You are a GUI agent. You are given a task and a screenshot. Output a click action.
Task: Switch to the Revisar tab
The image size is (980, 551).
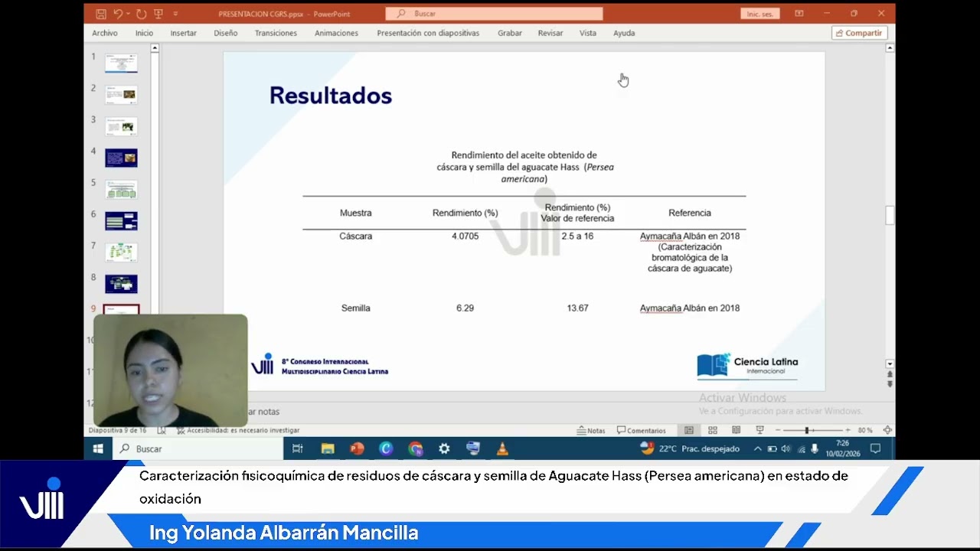[550, 33]
